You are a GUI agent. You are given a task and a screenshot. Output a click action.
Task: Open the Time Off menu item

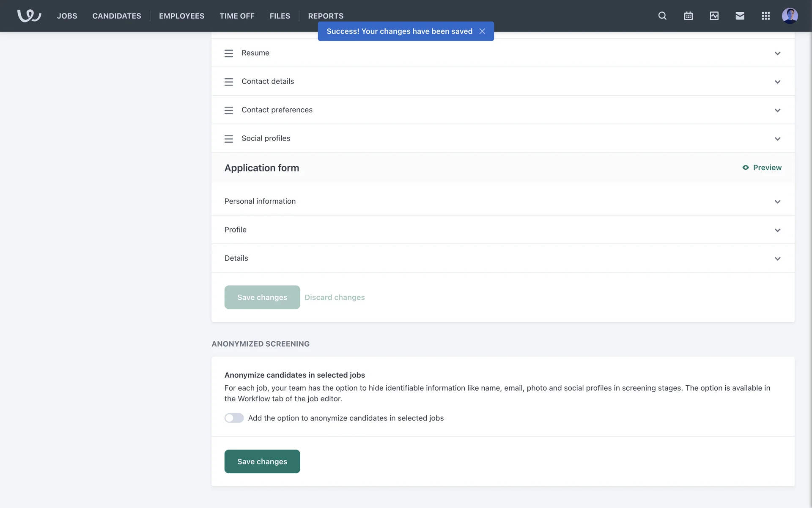click(237, 16)
